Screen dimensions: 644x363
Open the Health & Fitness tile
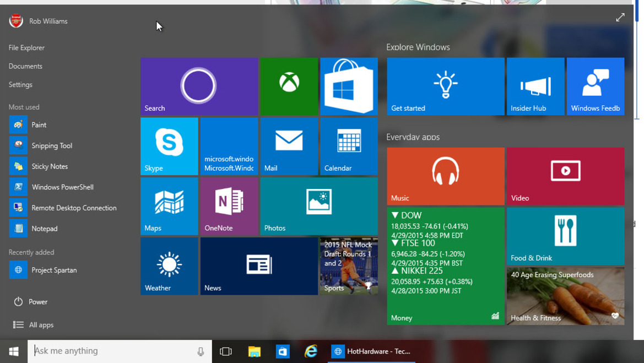(x=566, y=296)
